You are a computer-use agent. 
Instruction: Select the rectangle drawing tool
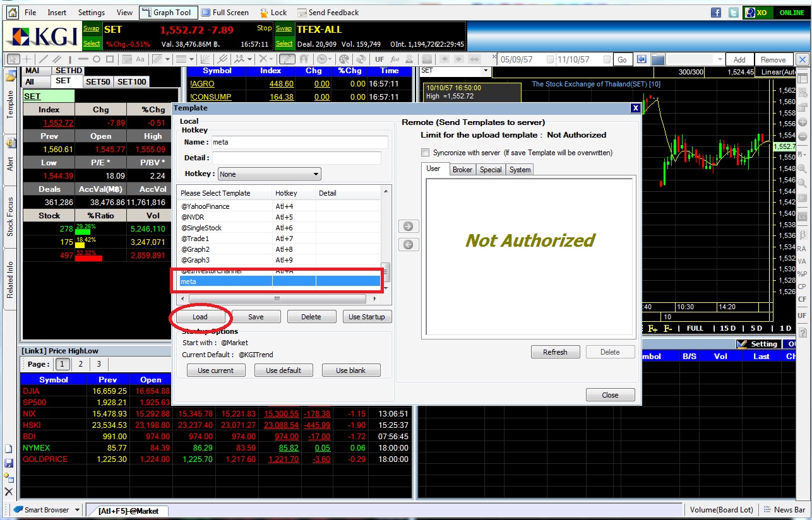coord(110,59)
